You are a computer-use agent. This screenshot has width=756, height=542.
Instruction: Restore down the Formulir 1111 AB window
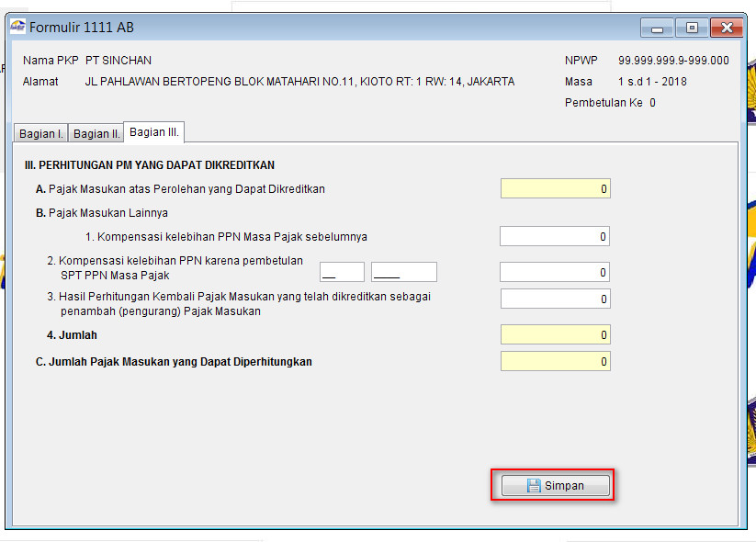pos(691,28)
